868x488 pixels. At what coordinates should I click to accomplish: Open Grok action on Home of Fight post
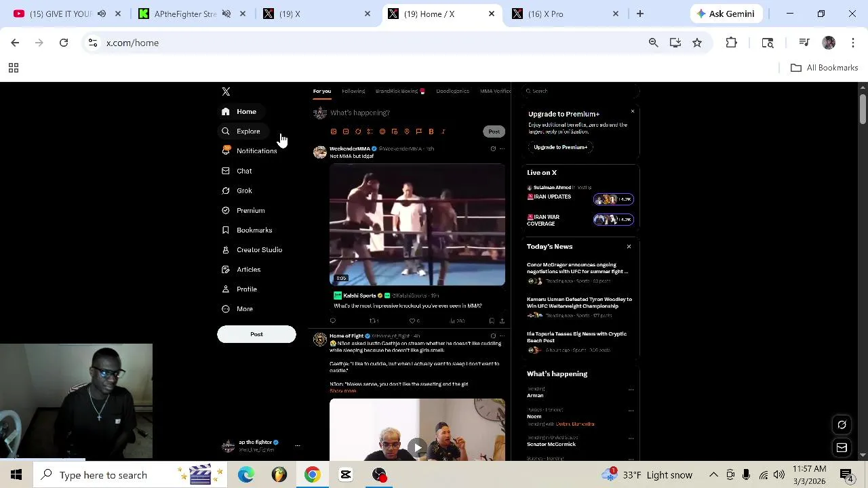click(493, 336)
